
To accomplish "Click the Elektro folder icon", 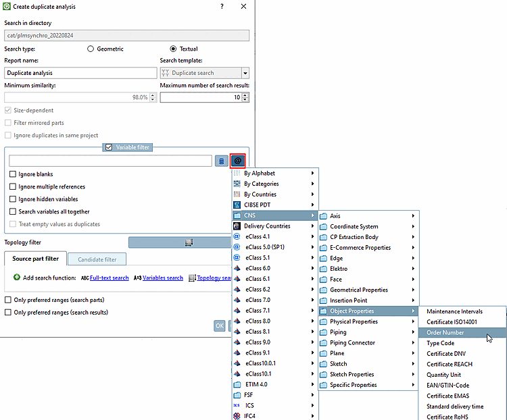I will pos(323,269).
